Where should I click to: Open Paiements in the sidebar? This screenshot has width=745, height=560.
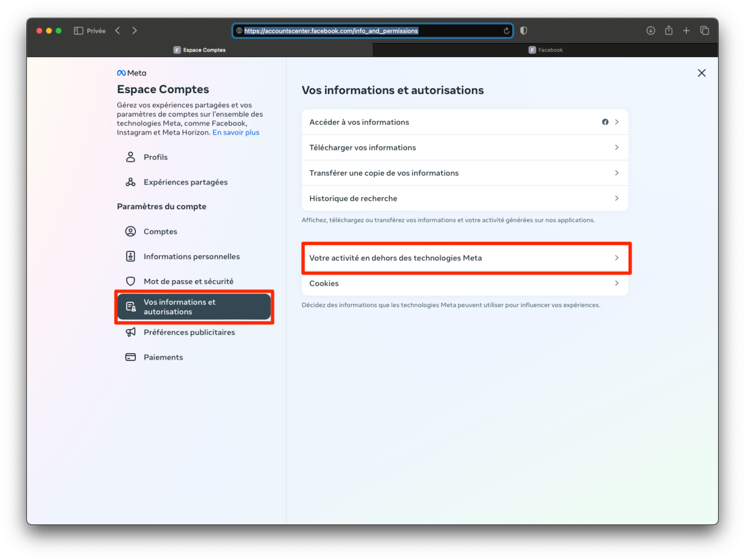[194, 357]
